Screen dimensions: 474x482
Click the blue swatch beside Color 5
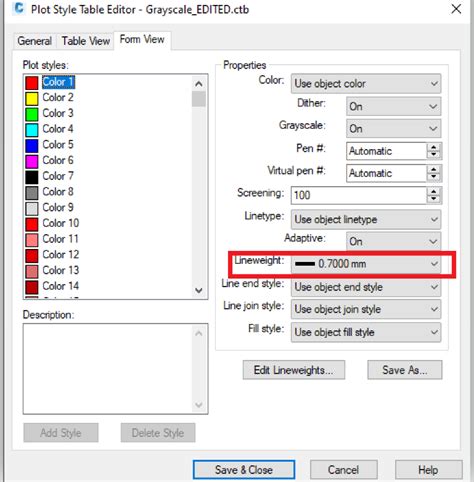pos(32,145)
